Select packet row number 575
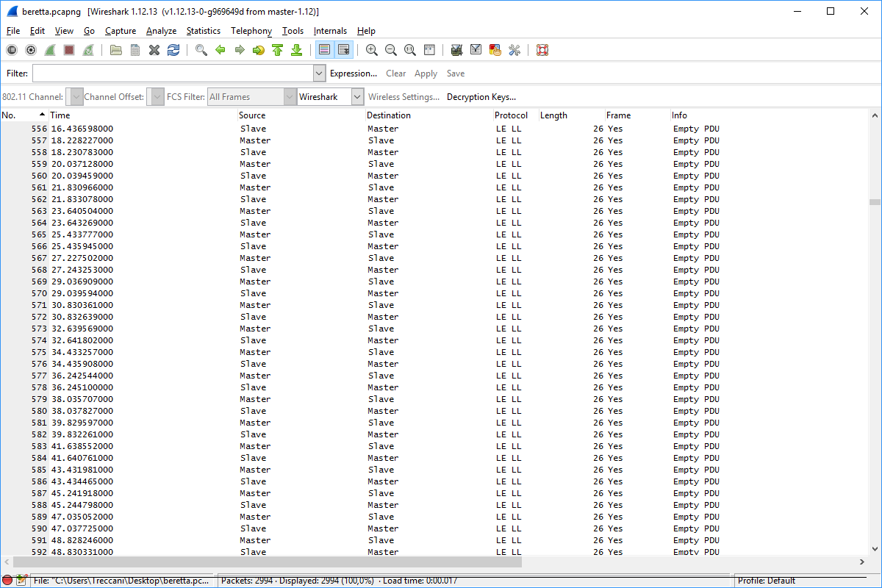The image size is (882, 588). point(434,352)
